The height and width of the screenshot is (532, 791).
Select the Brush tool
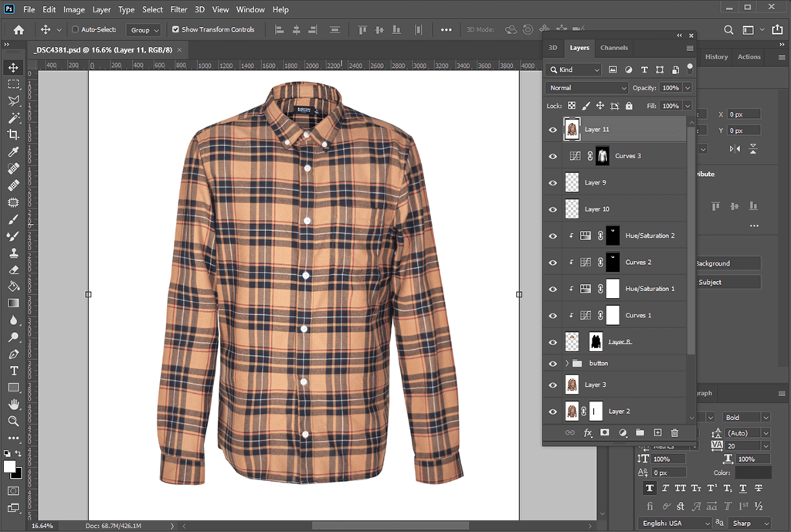[14, 219]
